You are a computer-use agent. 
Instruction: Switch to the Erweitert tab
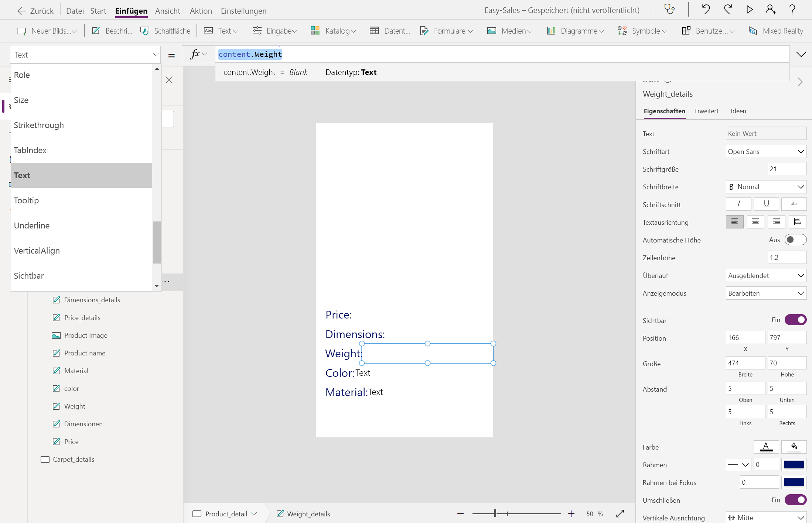[706, 111]
